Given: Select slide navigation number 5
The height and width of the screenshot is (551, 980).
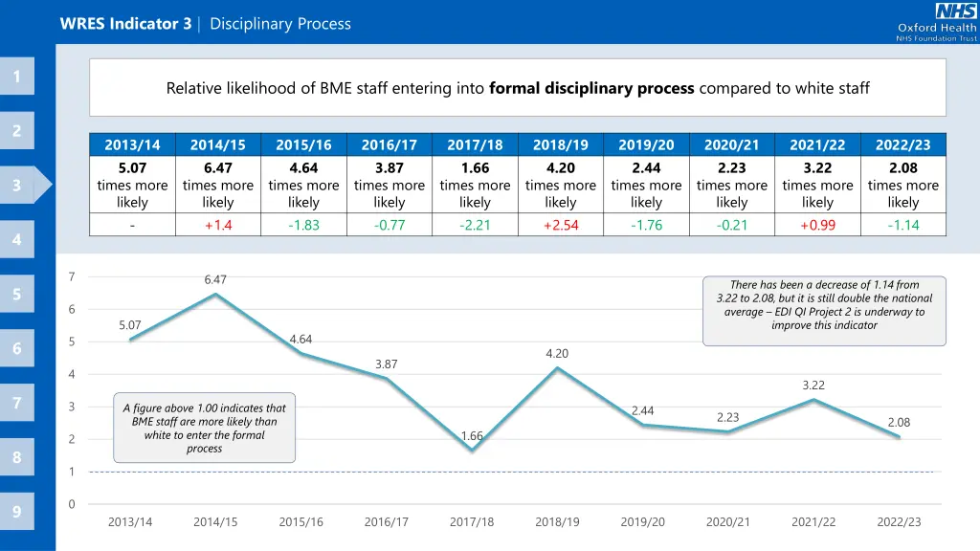Looking at the screenshot, I should click(18, 294).
